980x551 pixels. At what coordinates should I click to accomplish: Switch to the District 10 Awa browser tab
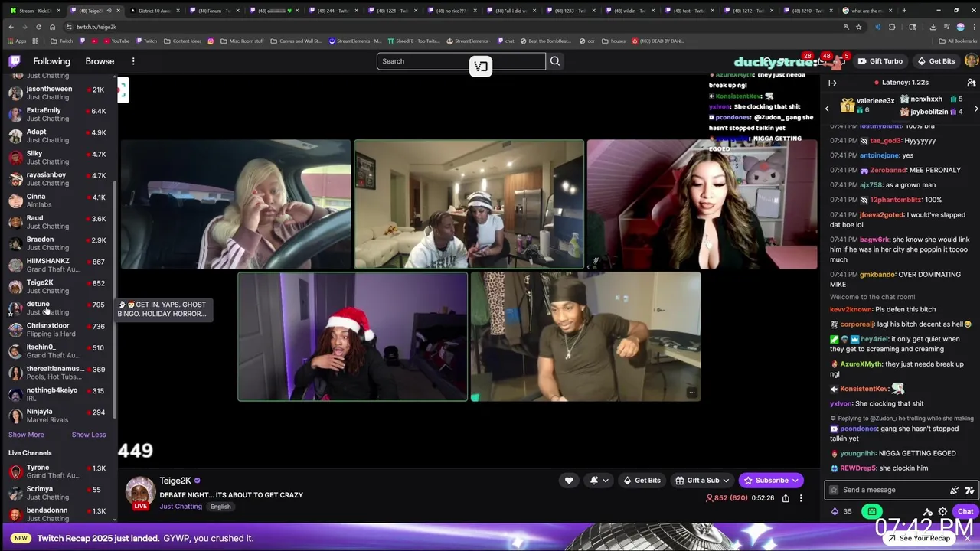(x=154, y=11)
